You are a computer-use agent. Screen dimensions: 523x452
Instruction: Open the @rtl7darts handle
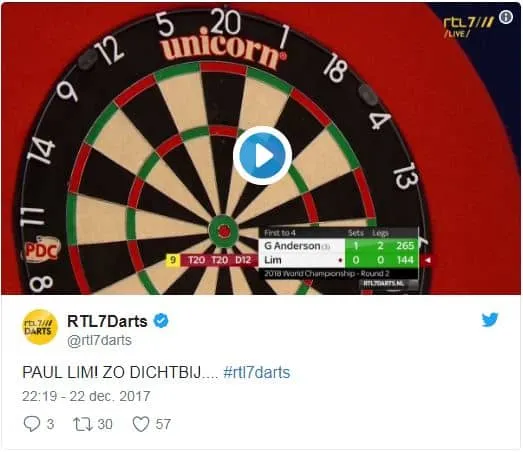click(x=99, y=341)
